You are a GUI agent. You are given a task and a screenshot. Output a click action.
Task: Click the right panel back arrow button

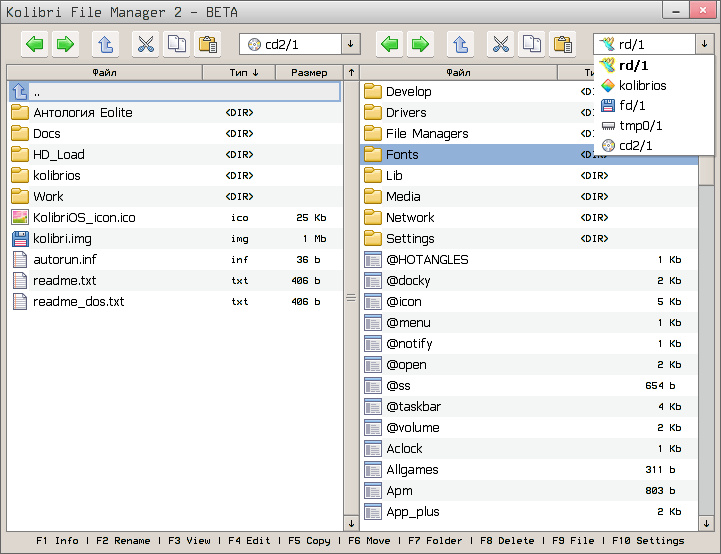(x=390, y=44)
